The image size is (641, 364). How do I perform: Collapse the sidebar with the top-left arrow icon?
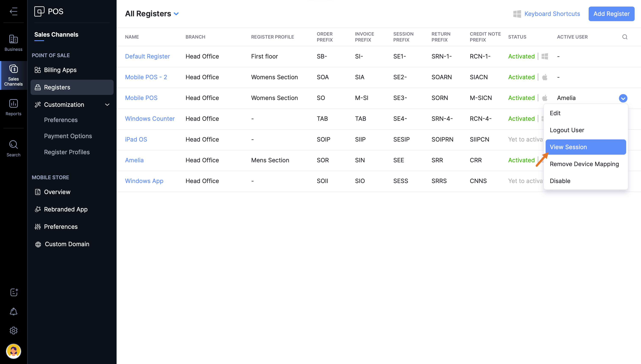(x=14, y=11)
